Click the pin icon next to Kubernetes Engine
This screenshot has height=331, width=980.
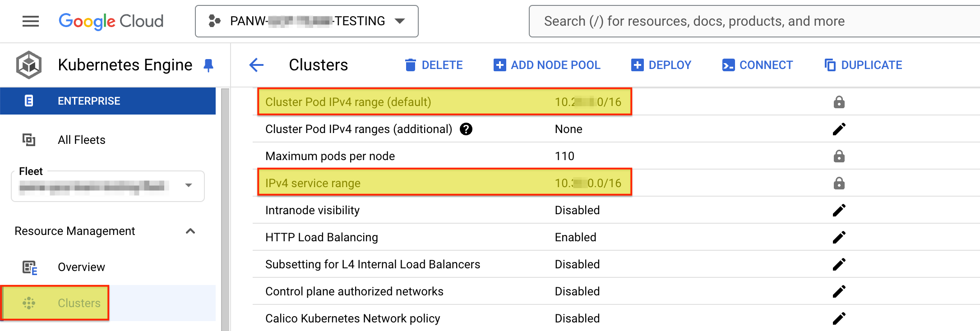point(208,65)
